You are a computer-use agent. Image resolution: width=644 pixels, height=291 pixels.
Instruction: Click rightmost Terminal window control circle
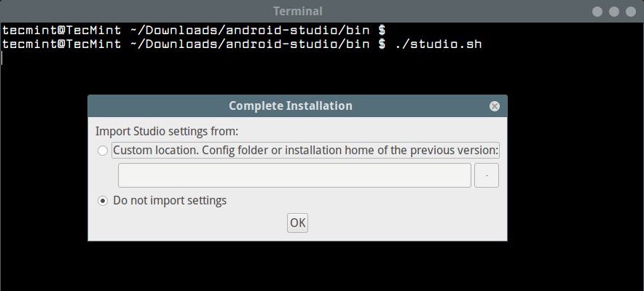(630, 12)
